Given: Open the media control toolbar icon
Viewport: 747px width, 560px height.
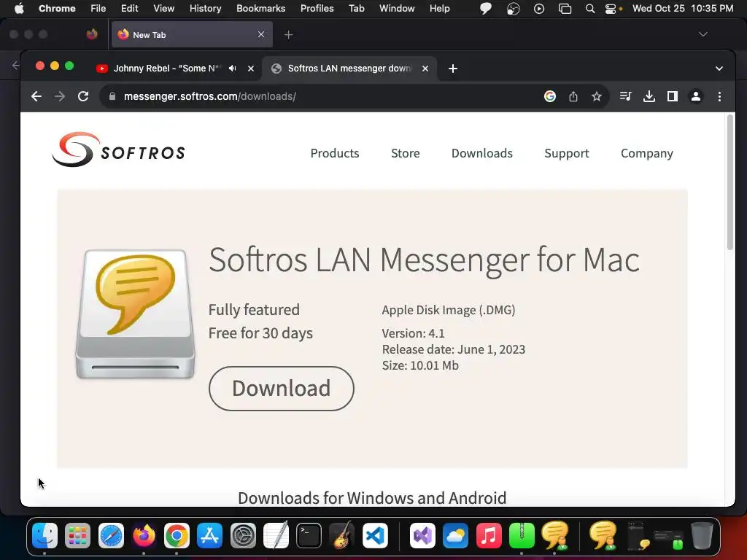Looking at the screenshot, I should pos(625,96).
